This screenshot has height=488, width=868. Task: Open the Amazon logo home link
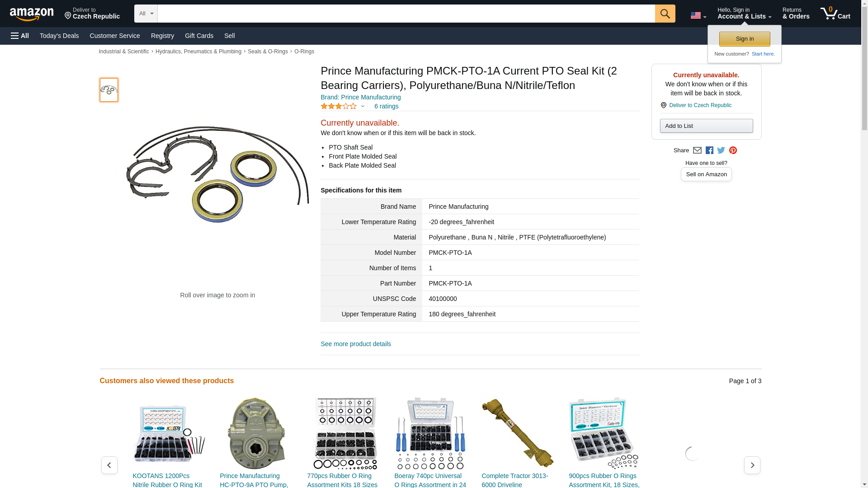tap(32, 14)
